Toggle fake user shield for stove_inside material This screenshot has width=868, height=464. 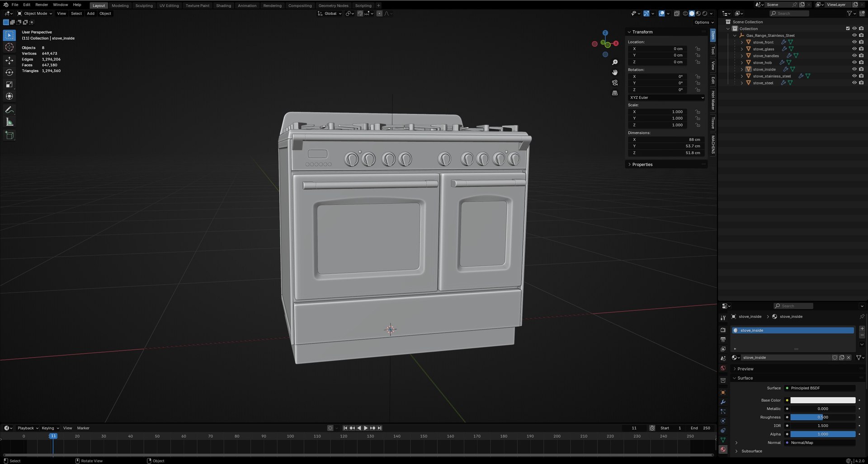coord(835,357)
